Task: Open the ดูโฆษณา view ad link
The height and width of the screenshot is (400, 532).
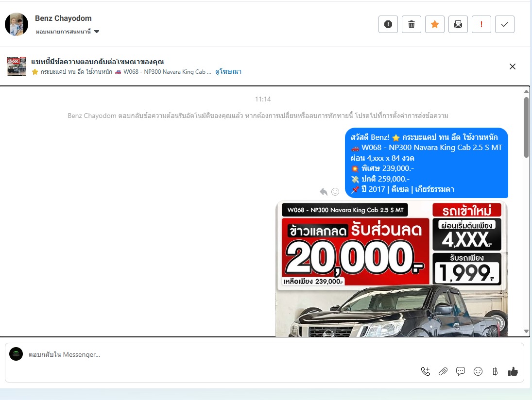Action: click(228, 71)
